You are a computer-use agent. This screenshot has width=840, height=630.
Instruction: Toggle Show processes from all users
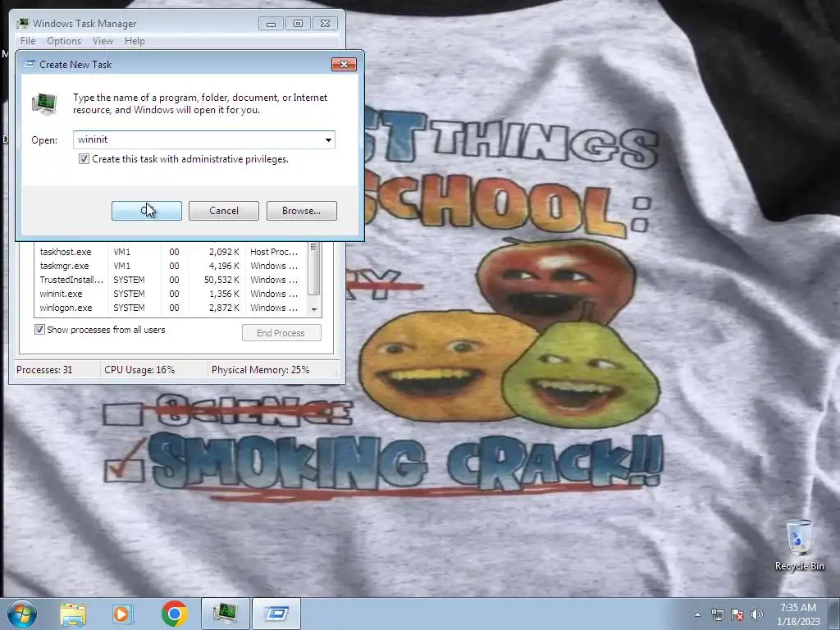click(39, 330)
